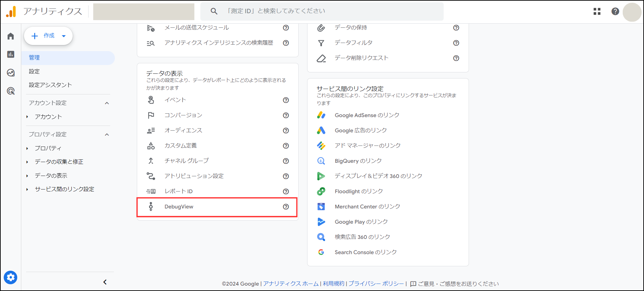The width and height of the screenshot is (644, 291).
Task: Open the Reports bar chart icon
Action: (x=11, y=54)
